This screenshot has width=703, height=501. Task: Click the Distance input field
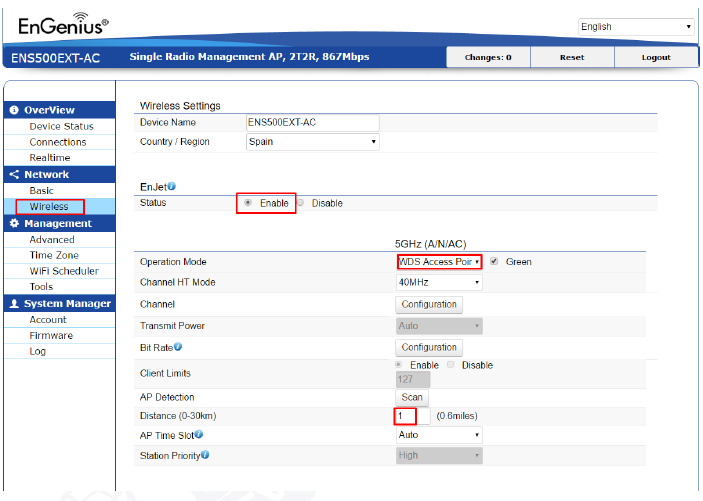(413, 416)
